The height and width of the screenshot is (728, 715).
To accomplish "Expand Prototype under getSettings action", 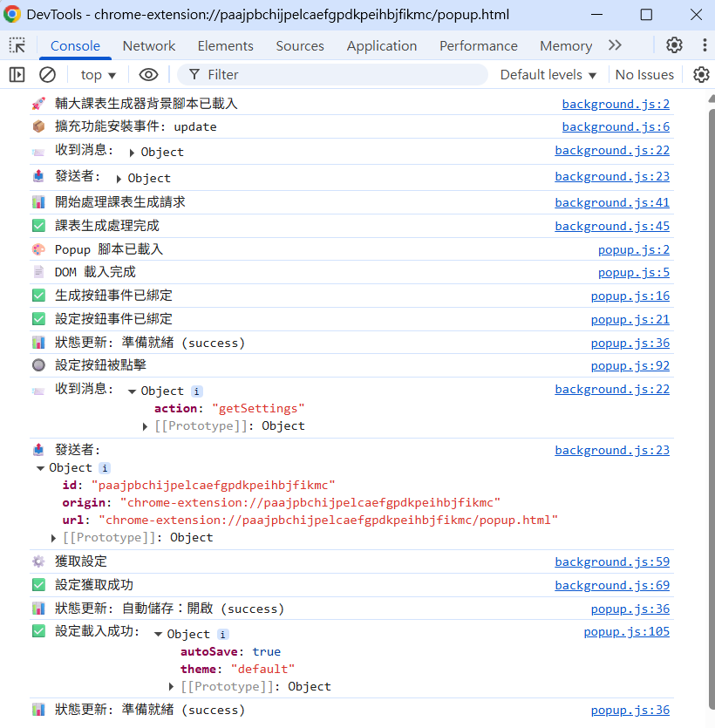I will point(146,426).
